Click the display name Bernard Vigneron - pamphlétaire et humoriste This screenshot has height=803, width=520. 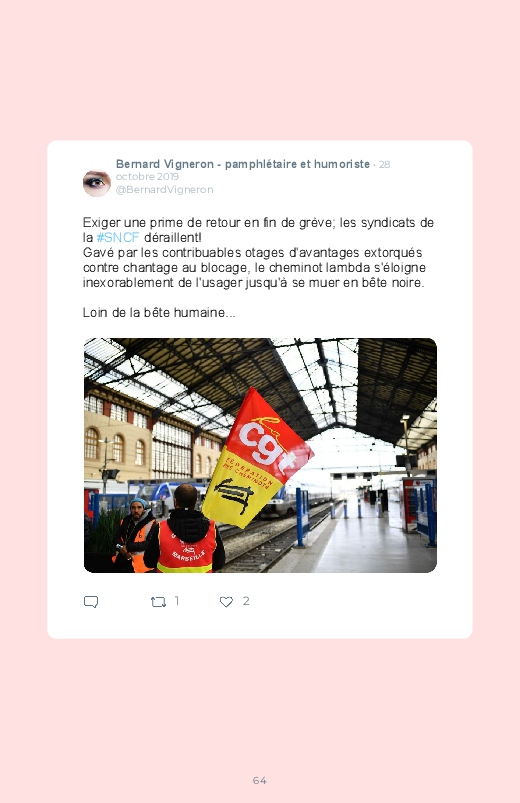[243, 164]
